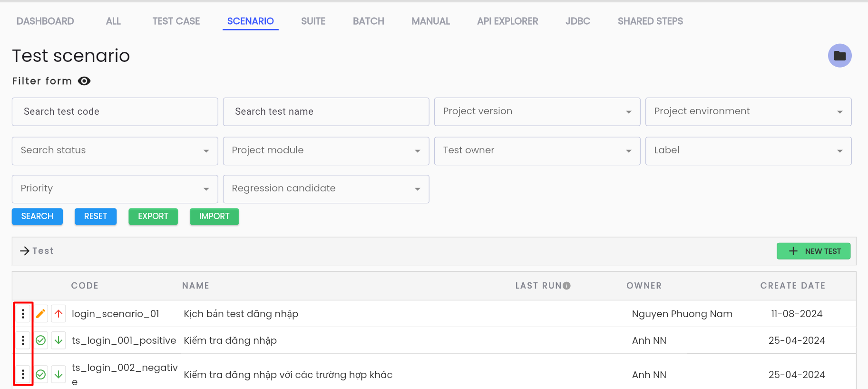Expand the Project environment dropdown
This screenshot has width=868, height=389.
coord(748,112)
